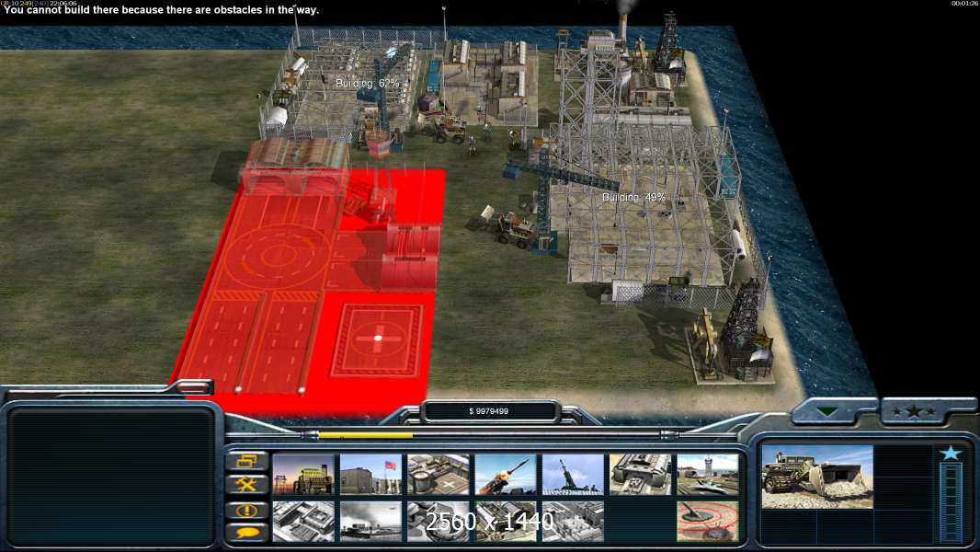
Task: Click the $ 9979499 money display
Action: (489, 411)
